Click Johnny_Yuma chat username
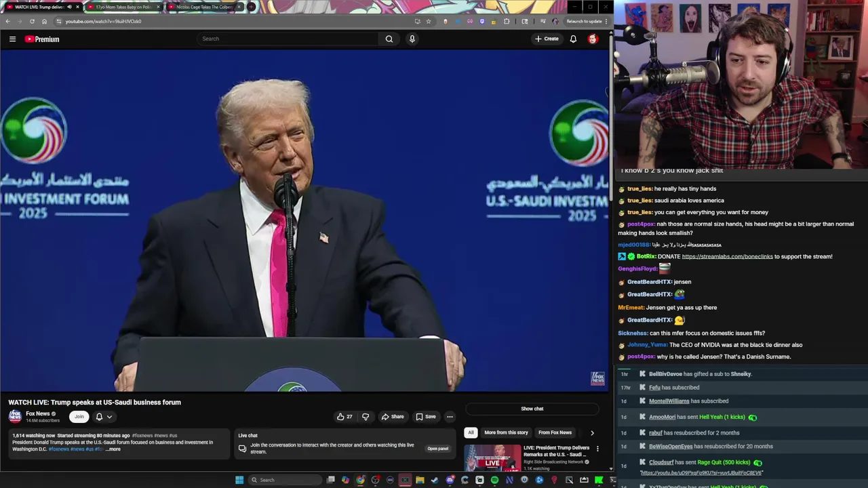 [647, 345]
